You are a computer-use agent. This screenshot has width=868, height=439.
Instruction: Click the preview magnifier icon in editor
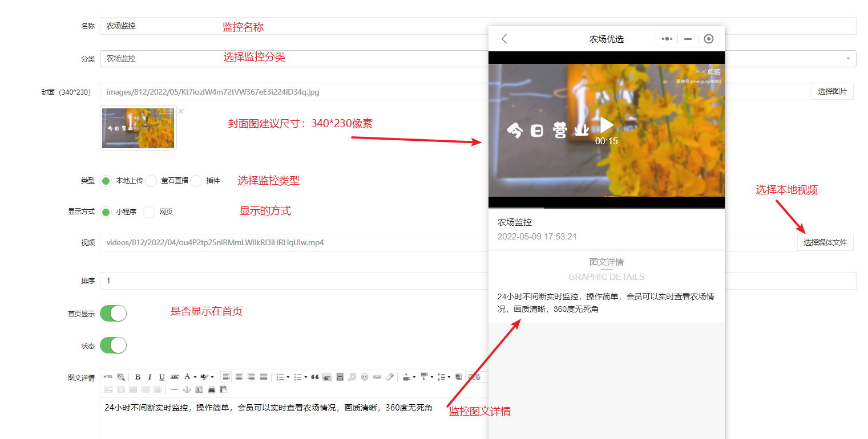[121, 377]
